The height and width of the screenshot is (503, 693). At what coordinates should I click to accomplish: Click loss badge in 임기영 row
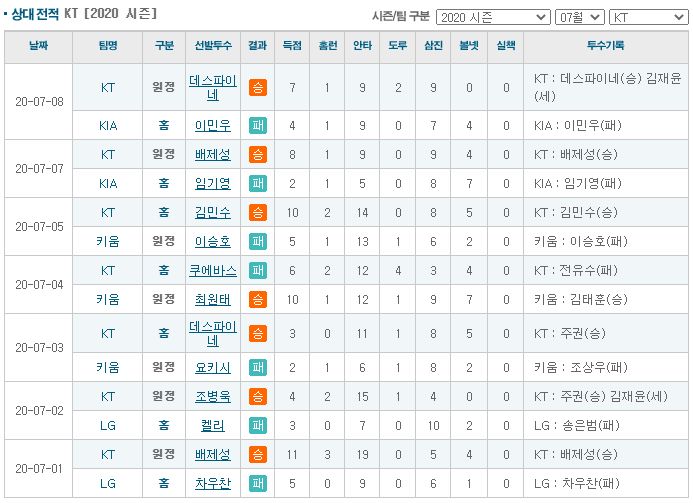(x=258, y=183)
